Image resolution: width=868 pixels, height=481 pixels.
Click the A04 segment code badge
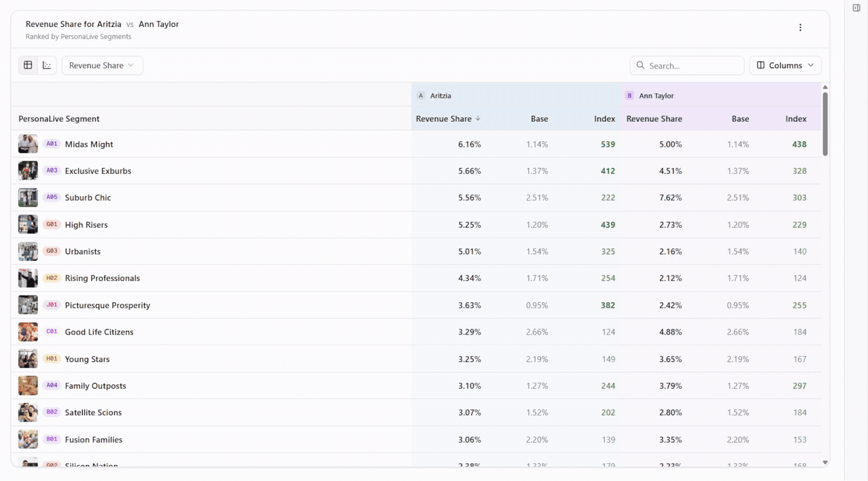(52, 385)
